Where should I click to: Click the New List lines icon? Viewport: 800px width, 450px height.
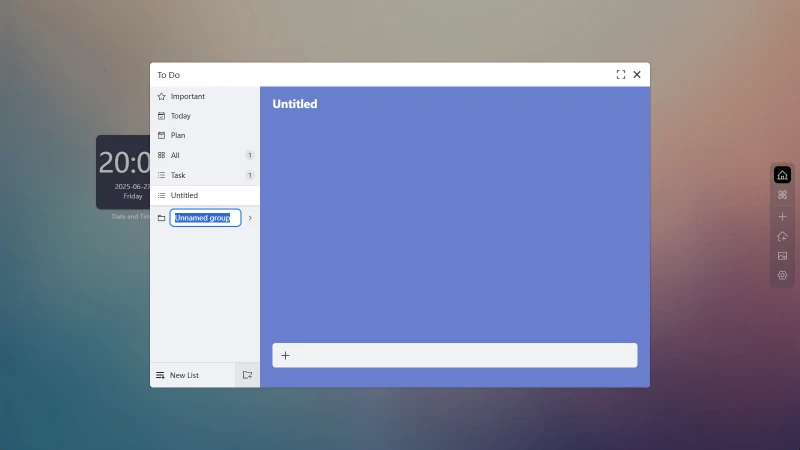[x=160, y=375]
